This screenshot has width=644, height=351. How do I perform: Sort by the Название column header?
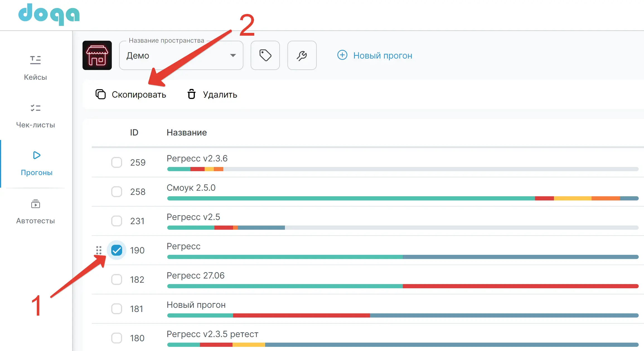[x=187, y=132]
